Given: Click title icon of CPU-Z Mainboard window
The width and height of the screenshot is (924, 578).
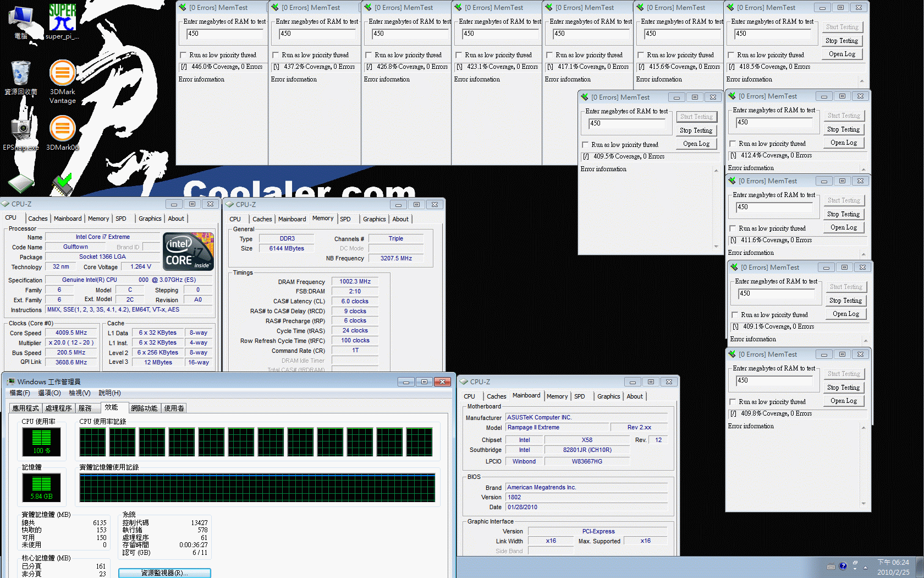Looking at the screenshot, I should [464, 381].
